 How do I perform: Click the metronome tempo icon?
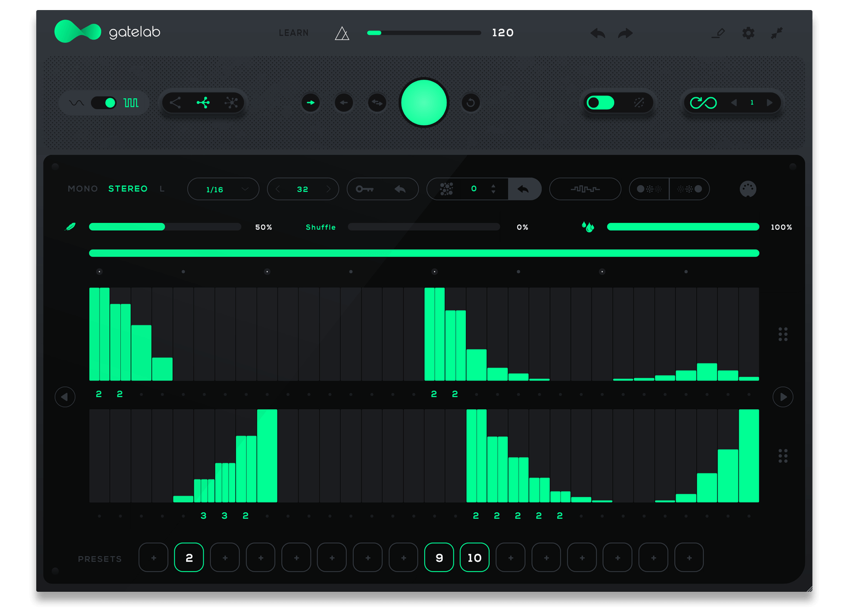(342, 33)
